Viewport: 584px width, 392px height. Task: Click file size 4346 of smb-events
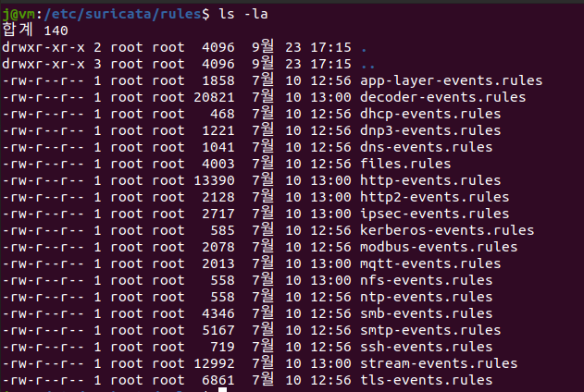[x=218, y=313]
